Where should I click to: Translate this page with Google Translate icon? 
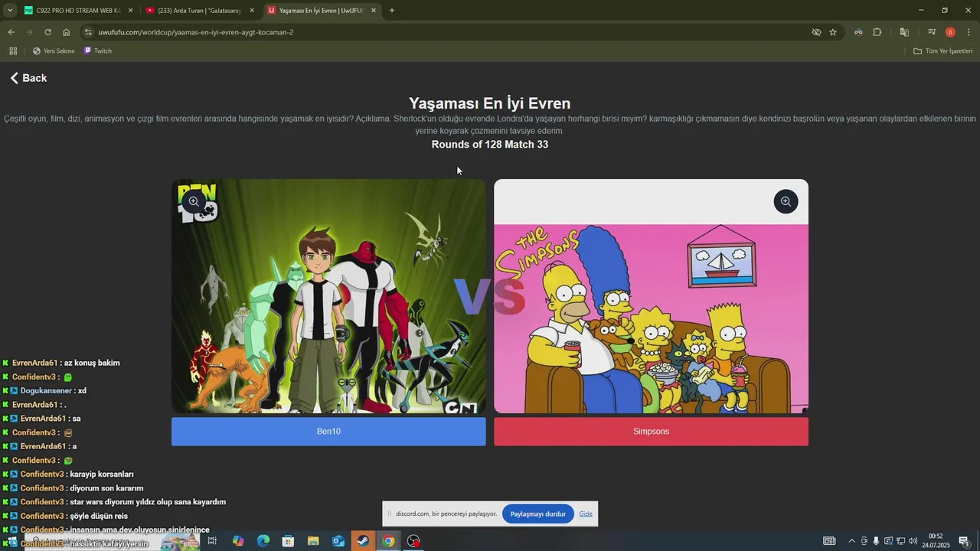(904, 32)
